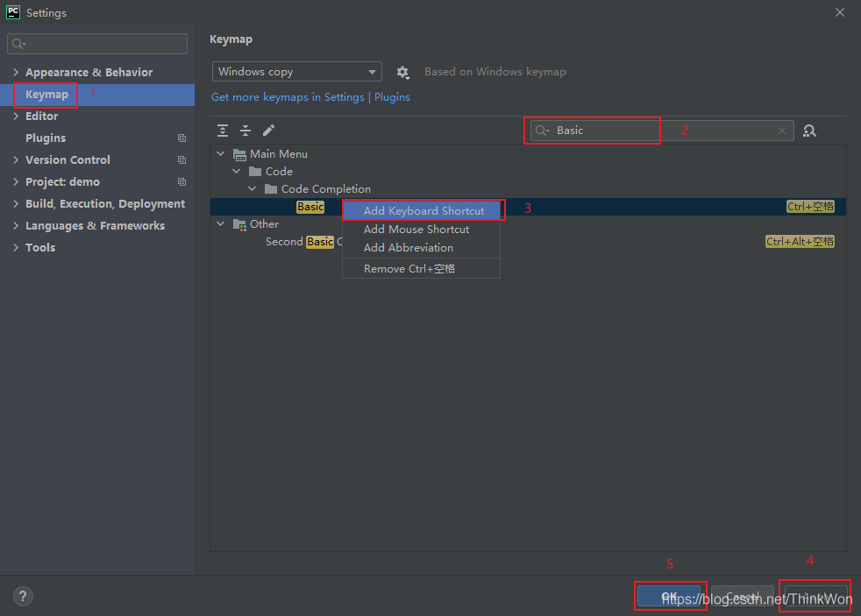Screen dimensions: 861x616
Task: Open the keymap gear options icon
Action: (x=403, y=73)
